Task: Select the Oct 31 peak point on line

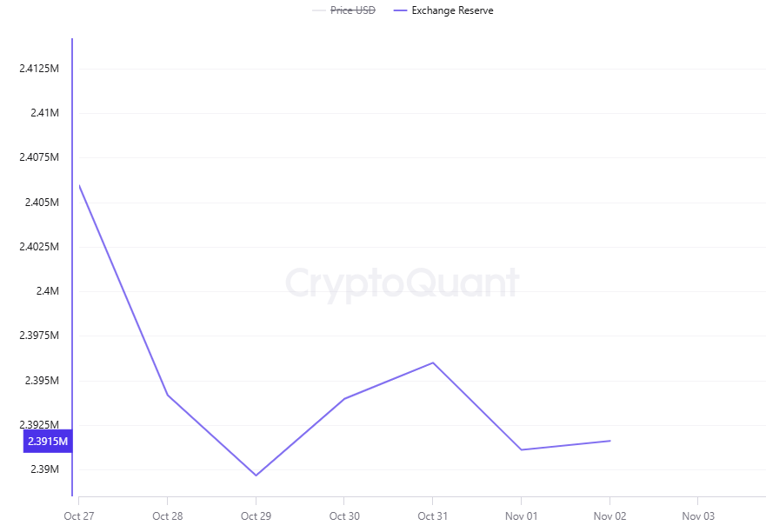Action: (x=433, y=362)
